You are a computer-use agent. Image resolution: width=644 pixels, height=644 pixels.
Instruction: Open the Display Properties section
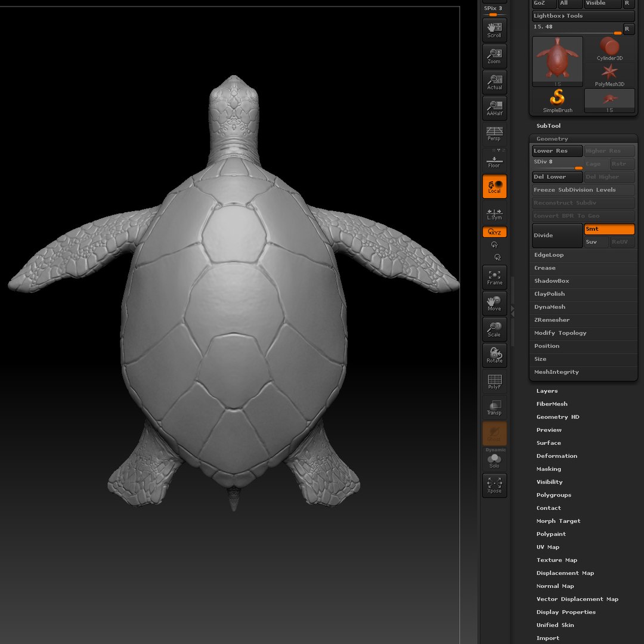pos(566,612)
